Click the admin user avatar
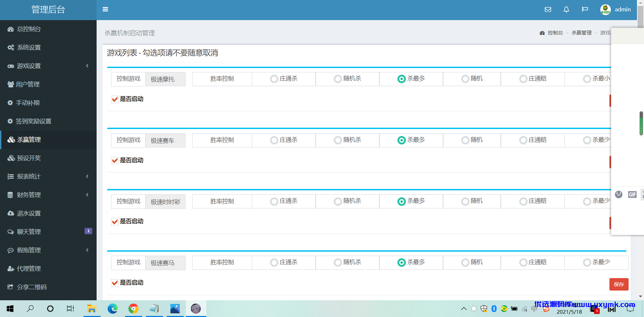644x317 pixels. [x=605, y=9]
